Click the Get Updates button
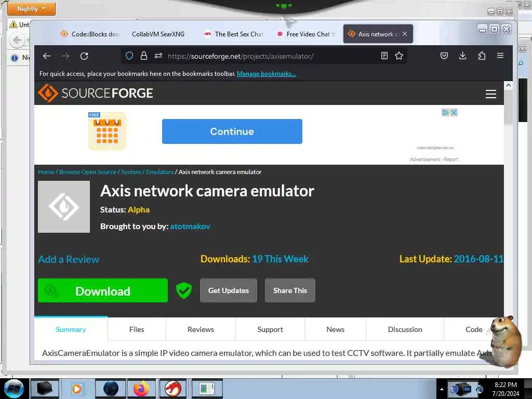This screenshot has width=532, height=399. tap(229, 290)
